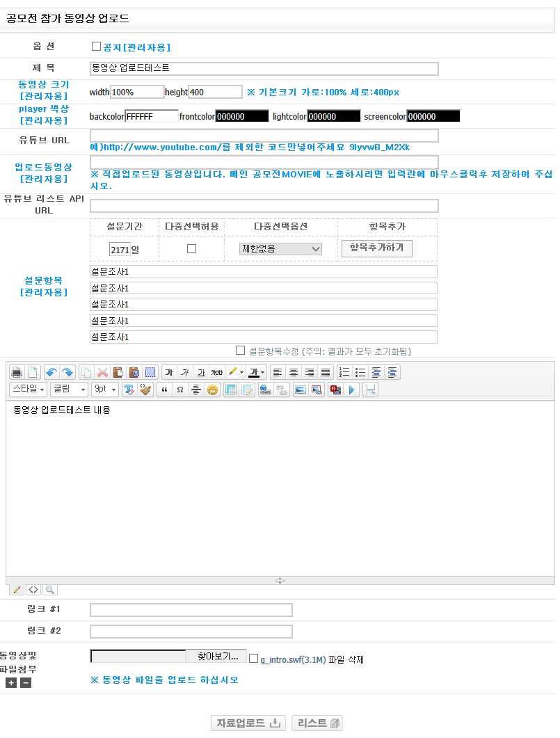
Task: Justify text in editor
Action: pyautogui.click(x=326, y=372)
